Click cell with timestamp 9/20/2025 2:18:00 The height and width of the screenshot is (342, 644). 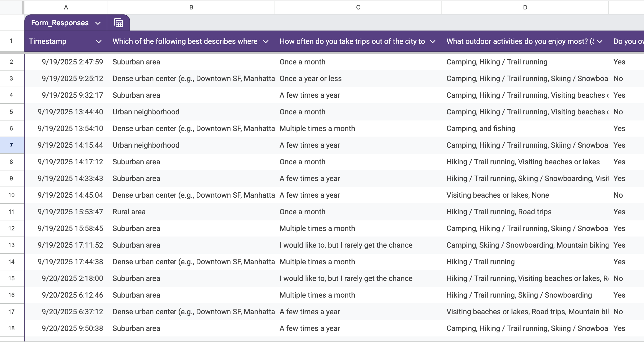pyautogui.click(x=66, y=278)
